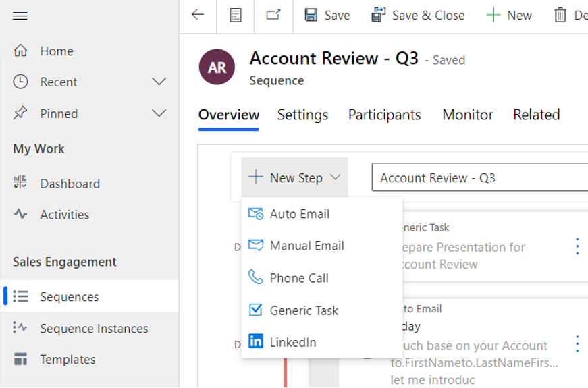Click the Sequences list icon

click(20, 296)
